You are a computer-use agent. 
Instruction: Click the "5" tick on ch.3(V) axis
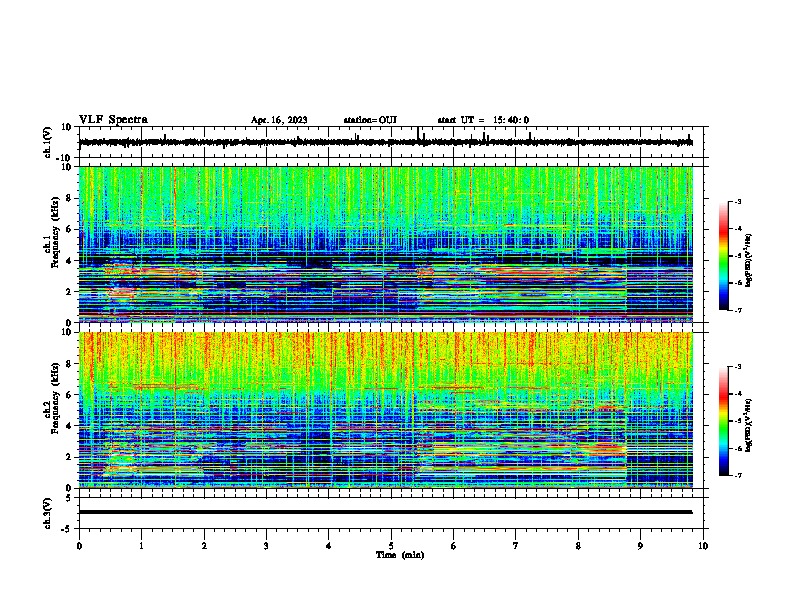69,498
